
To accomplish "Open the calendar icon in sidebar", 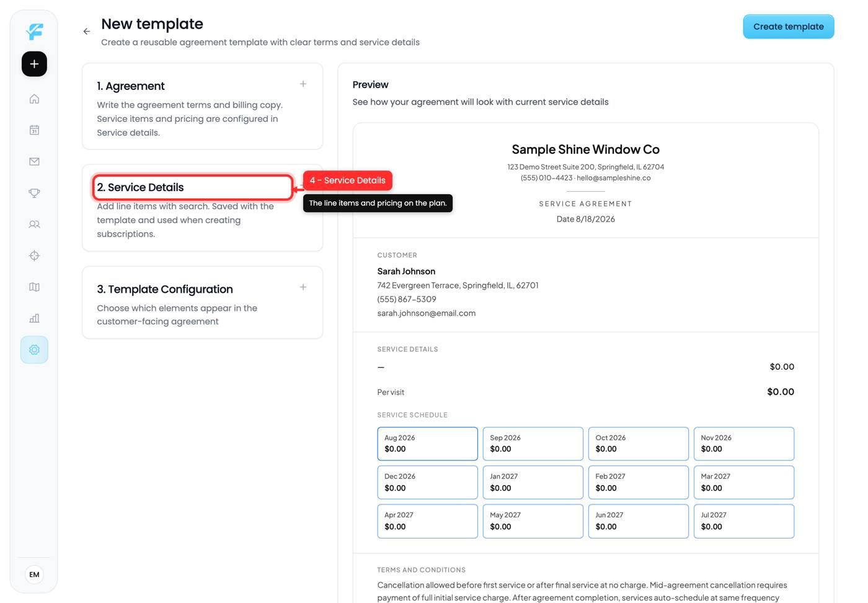I will [x=34, y=130].
